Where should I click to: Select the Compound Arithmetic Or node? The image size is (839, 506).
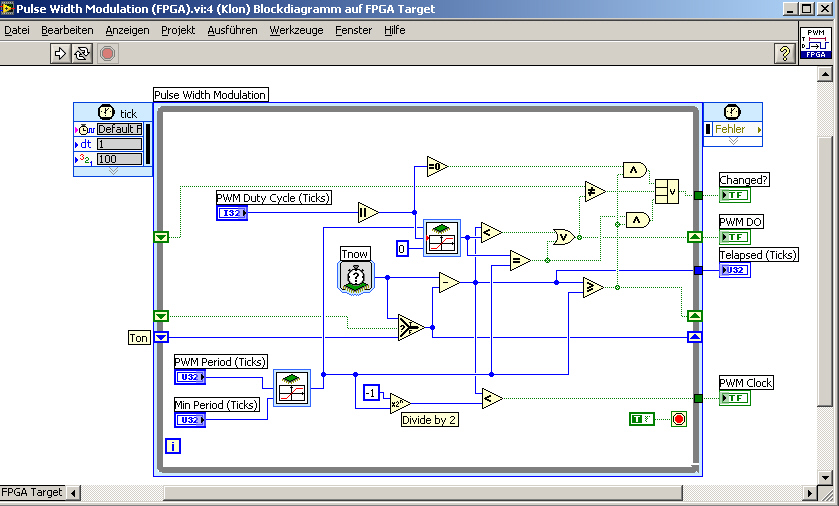pos(667,191)
